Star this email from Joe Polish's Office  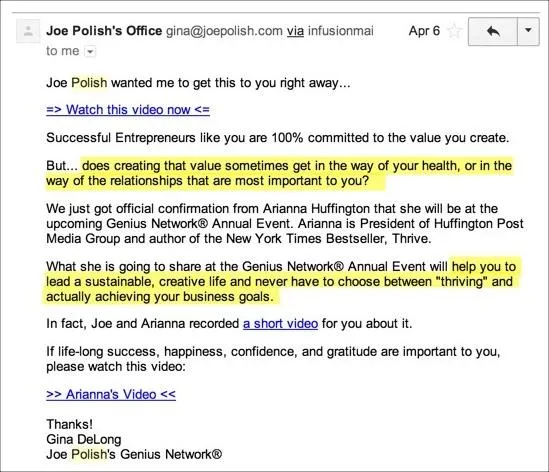coord(454,31)
